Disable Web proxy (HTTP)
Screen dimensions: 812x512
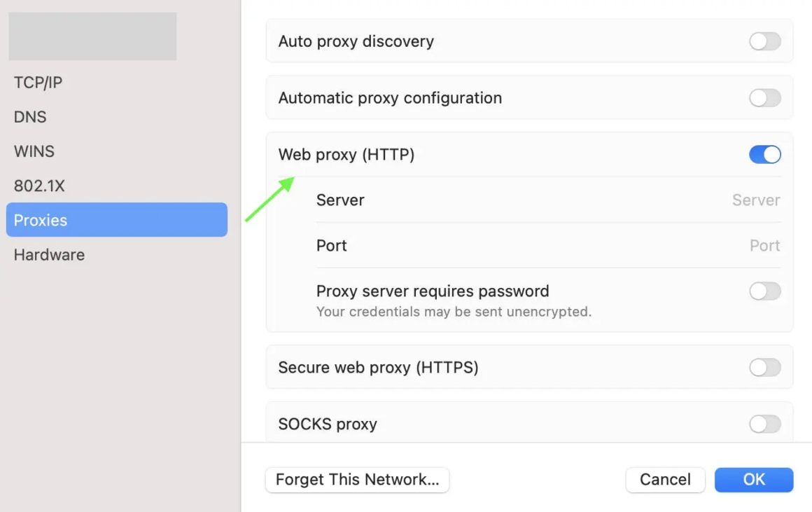(x=764, y=154)
